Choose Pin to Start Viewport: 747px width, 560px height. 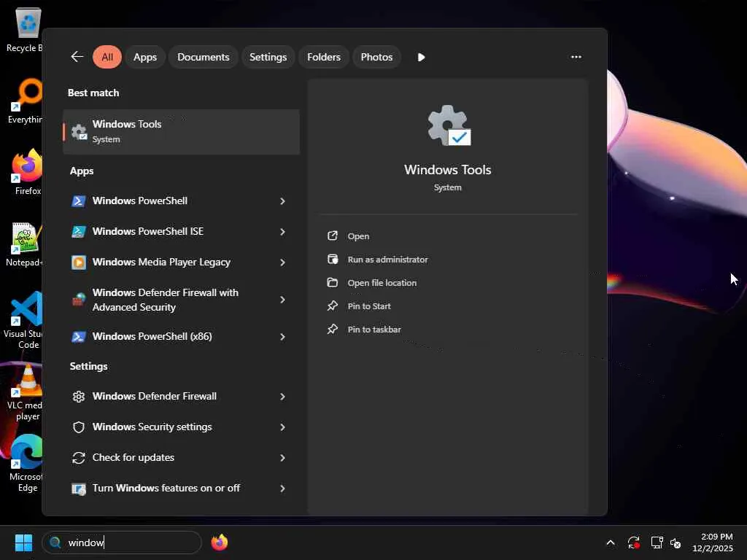[368, 306]
